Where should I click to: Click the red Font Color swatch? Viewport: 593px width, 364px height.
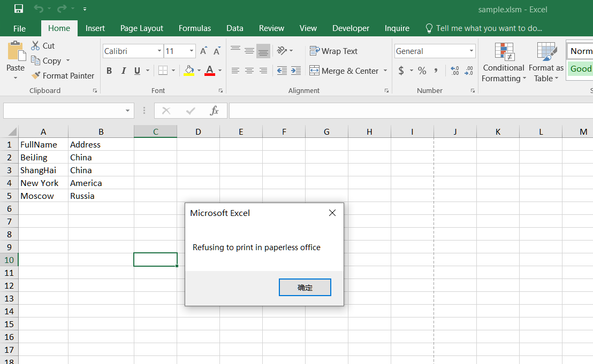coord(209,71)
